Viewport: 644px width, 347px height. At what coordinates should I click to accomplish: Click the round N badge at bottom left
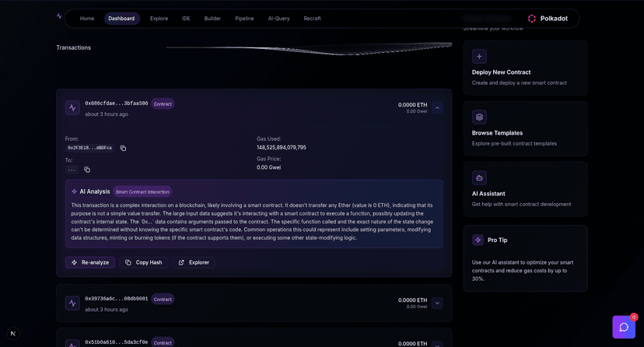[12, 333]
